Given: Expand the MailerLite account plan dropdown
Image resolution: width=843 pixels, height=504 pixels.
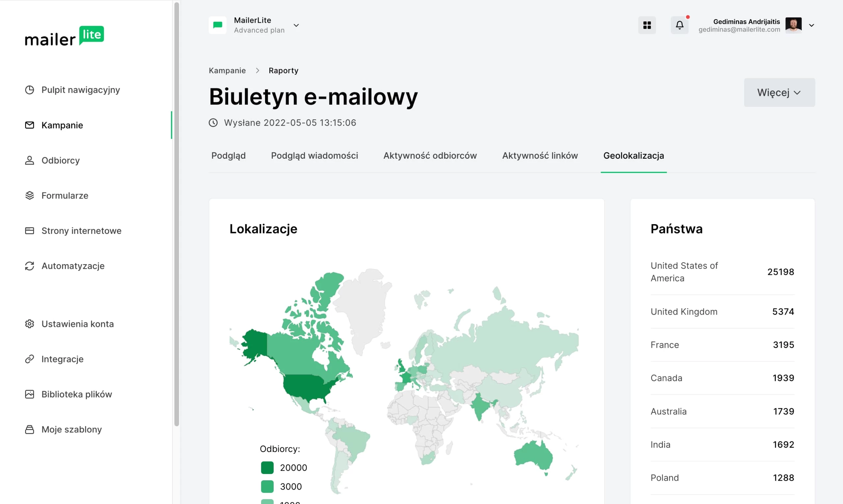Looking at the screenshot, I should (x=296, y=25).
